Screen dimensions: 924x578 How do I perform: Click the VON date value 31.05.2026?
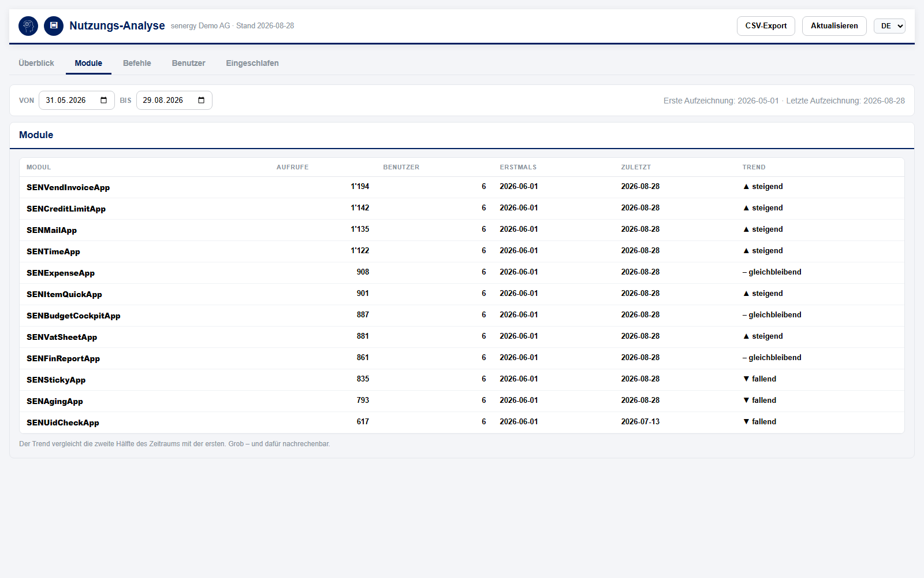click(x=66, y=101)
